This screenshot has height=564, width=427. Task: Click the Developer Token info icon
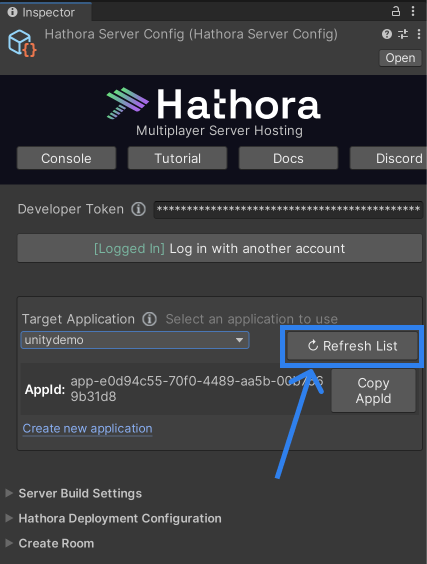click(138, 209)
